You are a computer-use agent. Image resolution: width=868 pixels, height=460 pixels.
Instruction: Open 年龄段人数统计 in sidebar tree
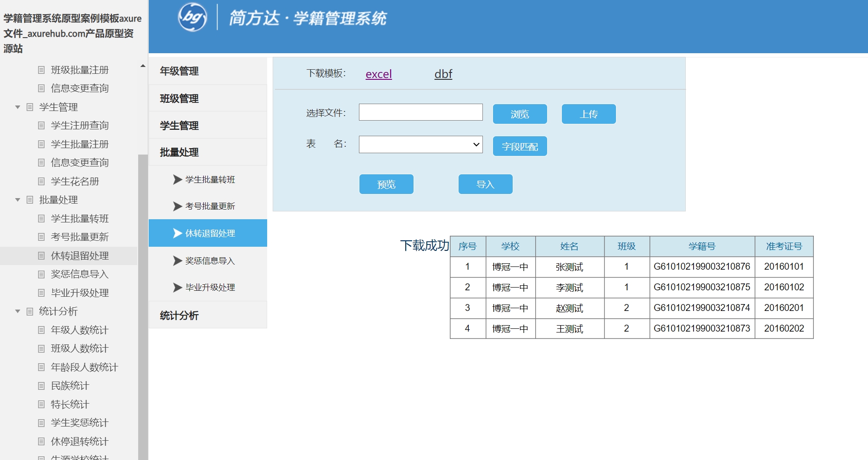pyautogui.click(x=84, y=367)
